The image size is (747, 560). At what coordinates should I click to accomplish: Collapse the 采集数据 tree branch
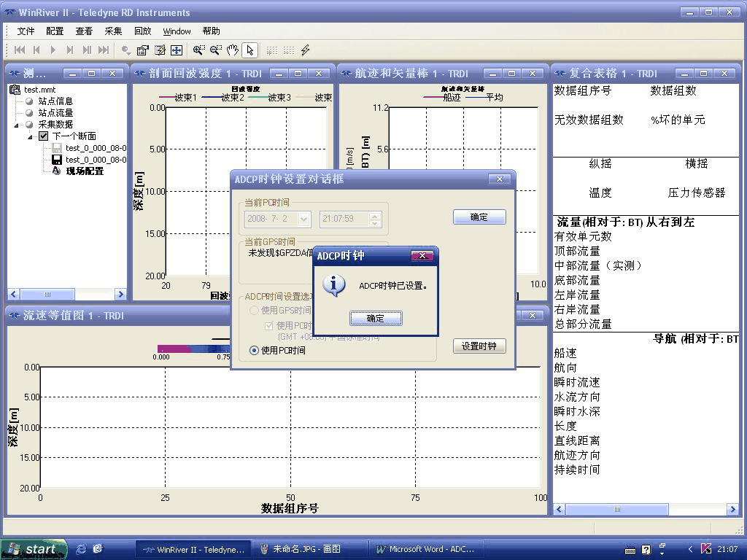point(16,125)
